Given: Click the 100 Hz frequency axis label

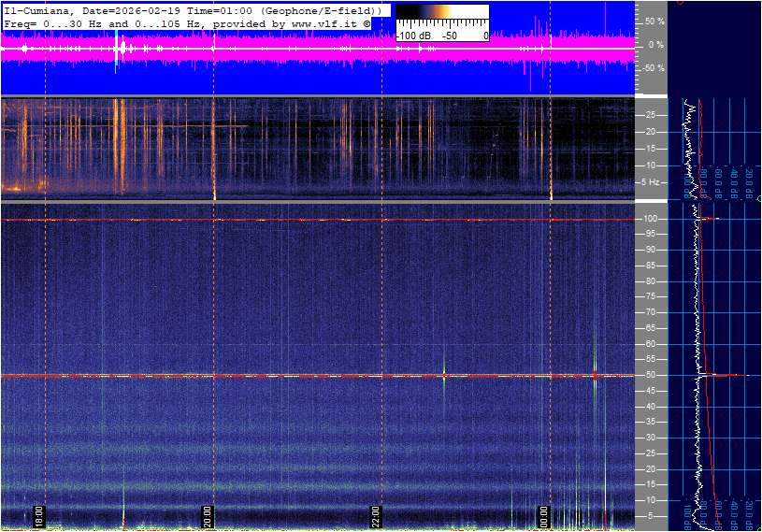Looking at the screenshot, I should (x=650, y=219).
